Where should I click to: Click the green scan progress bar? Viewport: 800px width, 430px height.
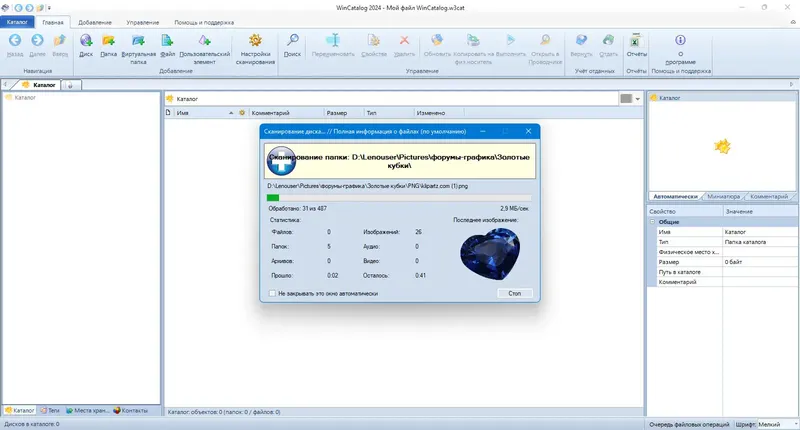tap(399, 198)
